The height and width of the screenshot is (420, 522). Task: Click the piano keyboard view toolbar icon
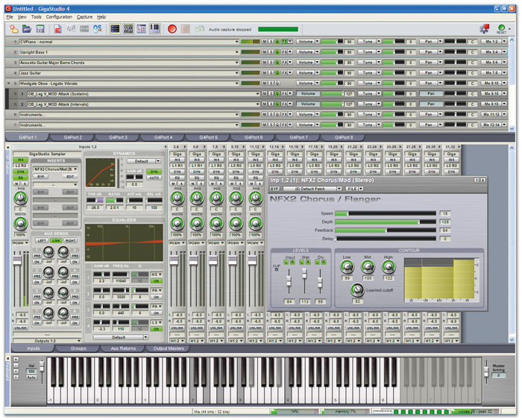pos(155,29)
